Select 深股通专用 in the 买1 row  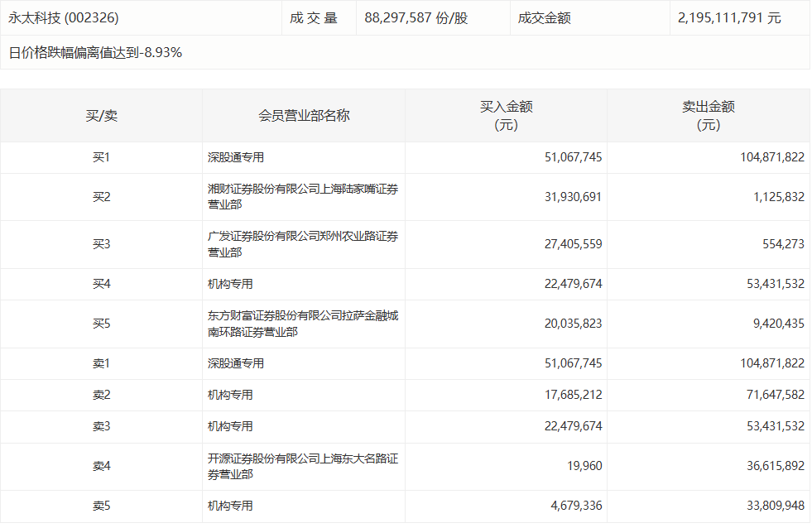(236, 157)
